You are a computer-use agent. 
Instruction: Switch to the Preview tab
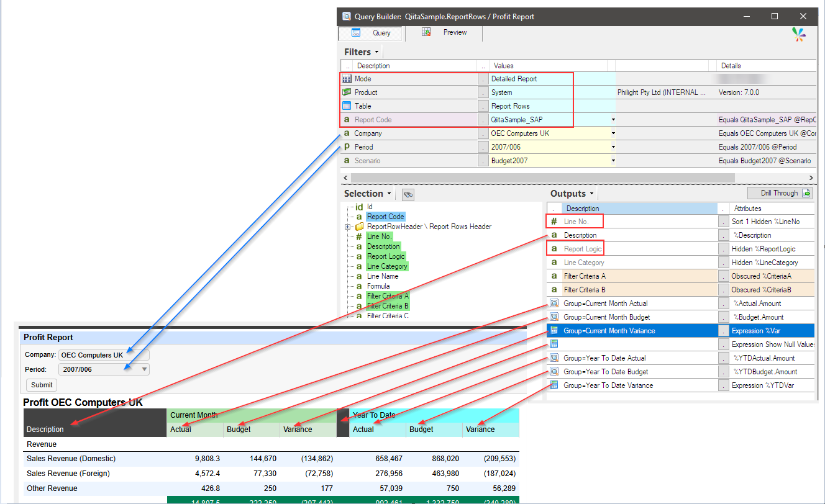coord(444,33)
